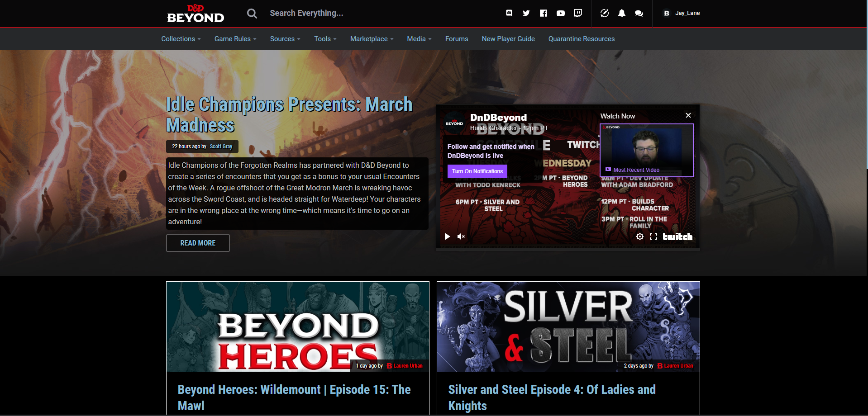This screenshot has height=416, width=868.
Task: Open Twitch player settings gear
Action: point(640,236)
